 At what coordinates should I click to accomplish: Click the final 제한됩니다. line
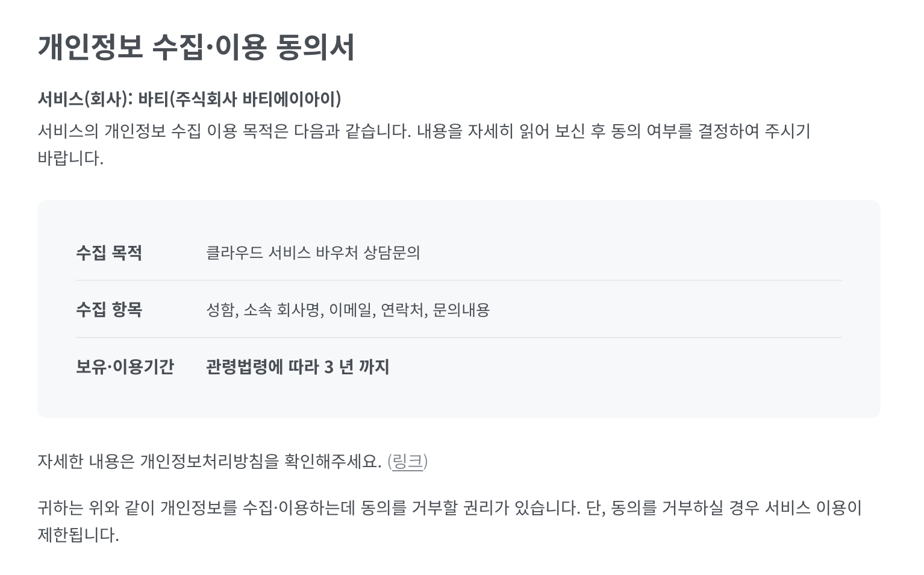point(78,535)
